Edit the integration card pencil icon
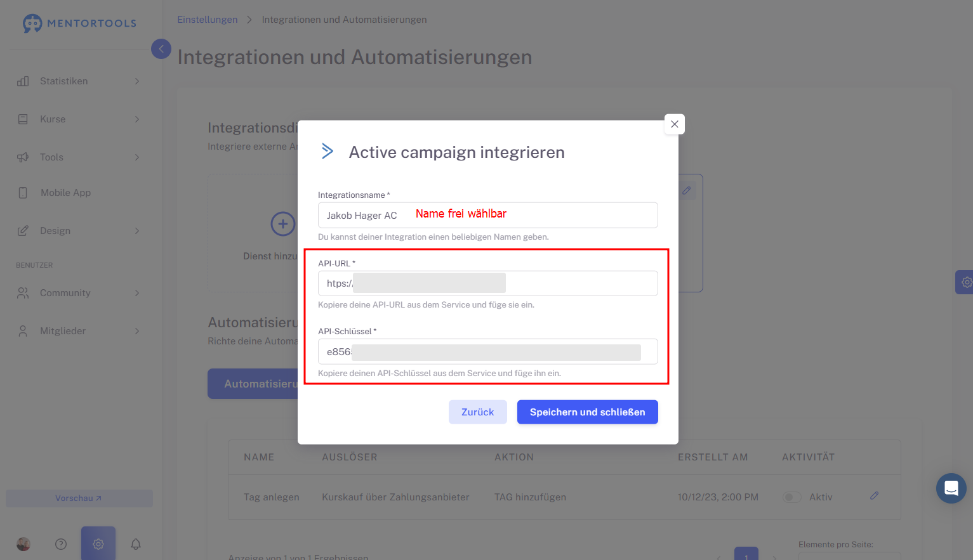This screenshot has height=560, width=973. pyautogui.click(x=687, y=190)
